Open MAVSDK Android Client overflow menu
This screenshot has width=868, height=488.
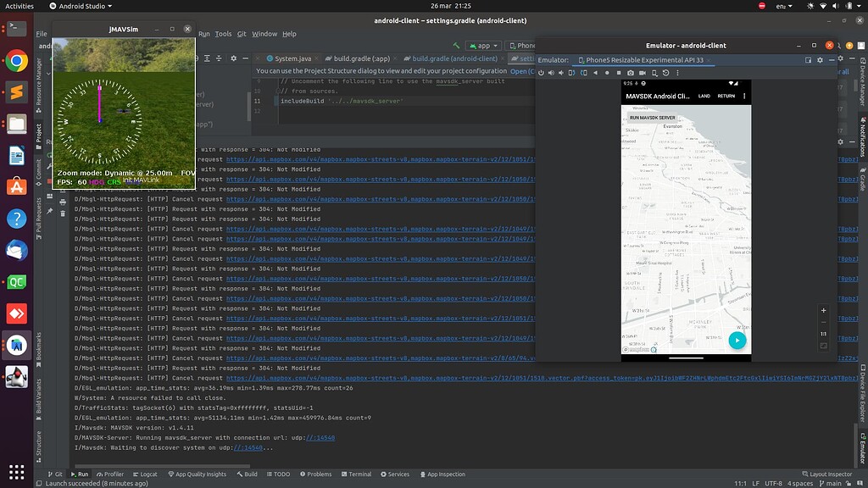tap(743, 97)
